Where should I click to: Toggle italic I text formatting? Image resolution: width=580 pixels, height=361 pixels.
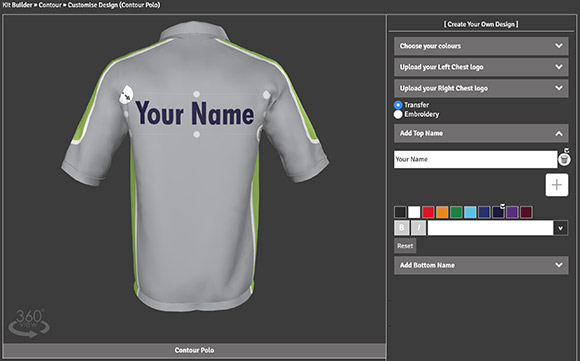click(x=418, y=228)
